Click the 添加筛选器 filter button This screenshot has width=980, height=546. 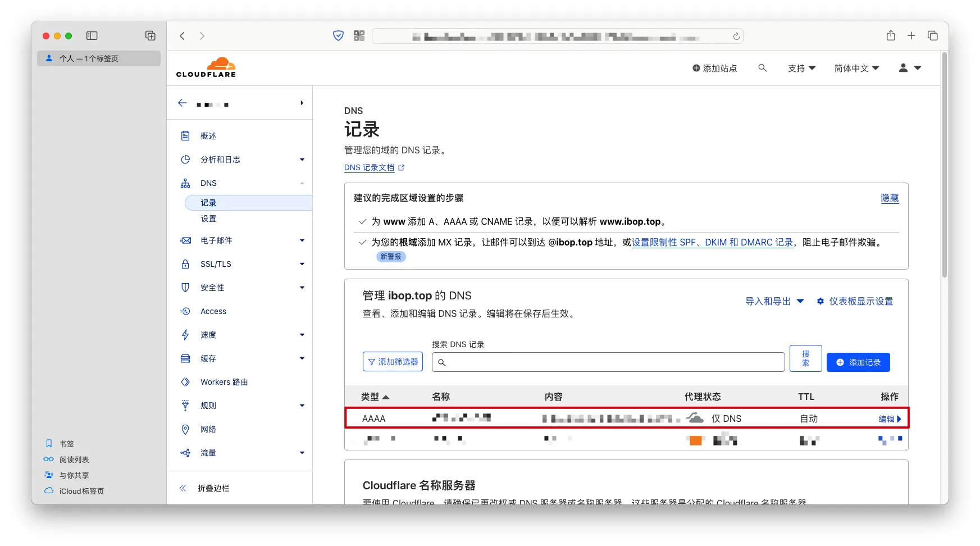tap(393, 362)
